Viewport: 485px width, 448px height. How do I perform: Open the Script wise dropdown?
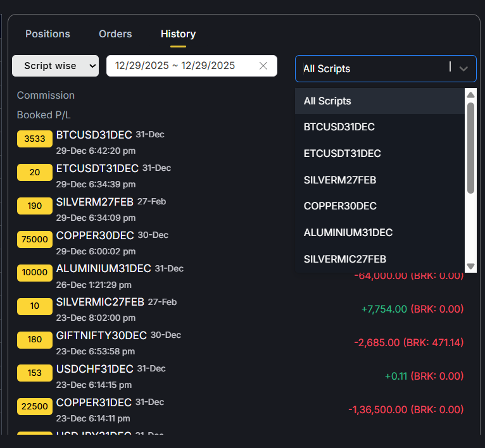(x=55, y=66)
